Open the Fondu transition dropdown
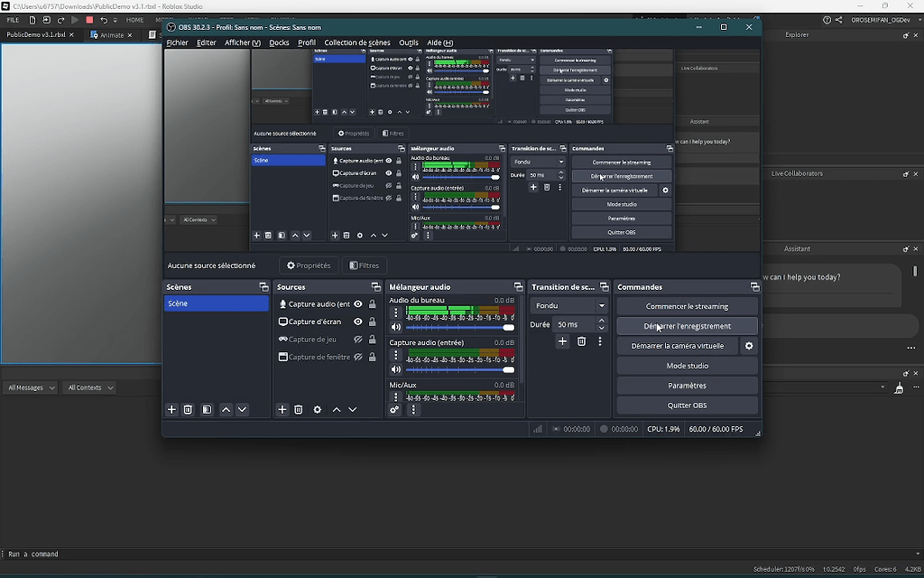924x578 pixels. [569, 306]
